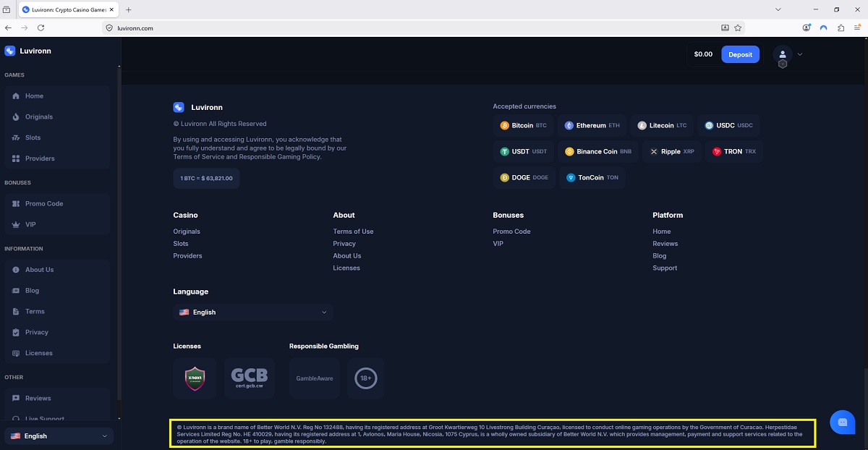Go back with browser back arrow

pyautogui.click(x=8, y=27)
